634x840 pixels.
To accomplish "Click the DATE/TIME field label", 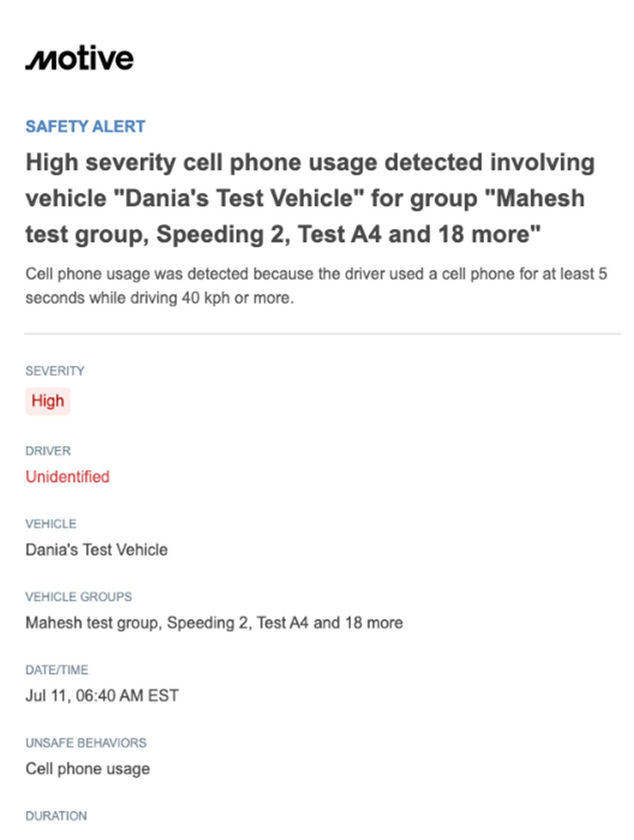I will click(57, 670).
